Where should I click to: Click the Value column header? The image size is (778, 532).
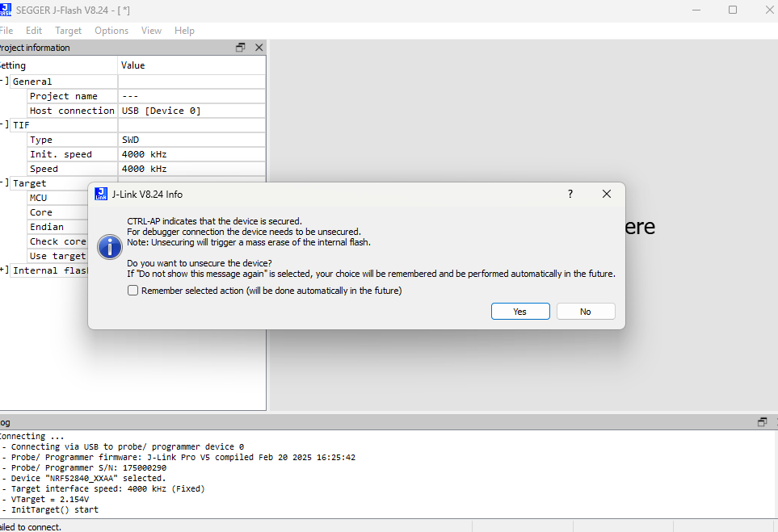tap(191, 65)
